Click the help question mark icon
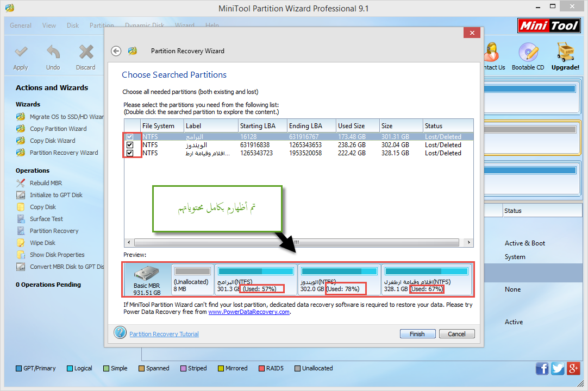This screenshot has height=391, width=588. [120, 332]
